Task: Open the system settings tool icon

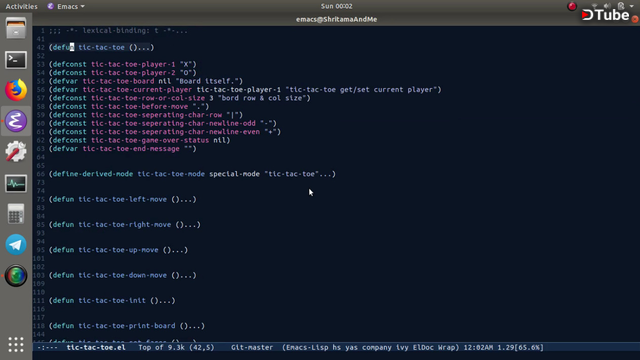Action: (16, 151)
